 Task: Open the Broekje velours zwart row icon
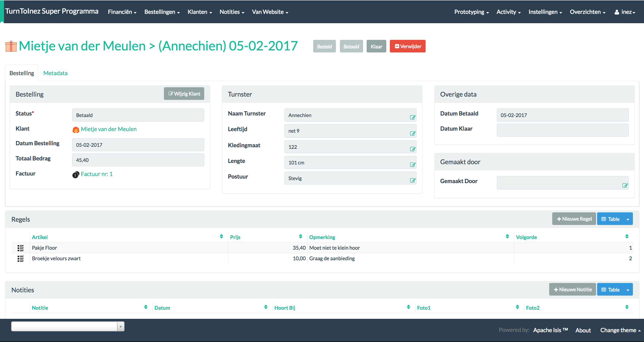pos(20,259)
